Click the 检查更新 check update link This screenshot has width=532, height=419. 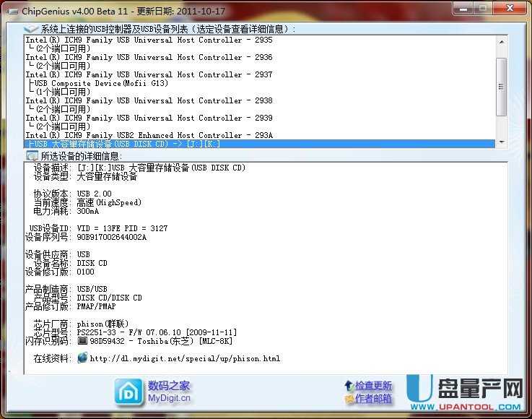click(x=374, y=386)
